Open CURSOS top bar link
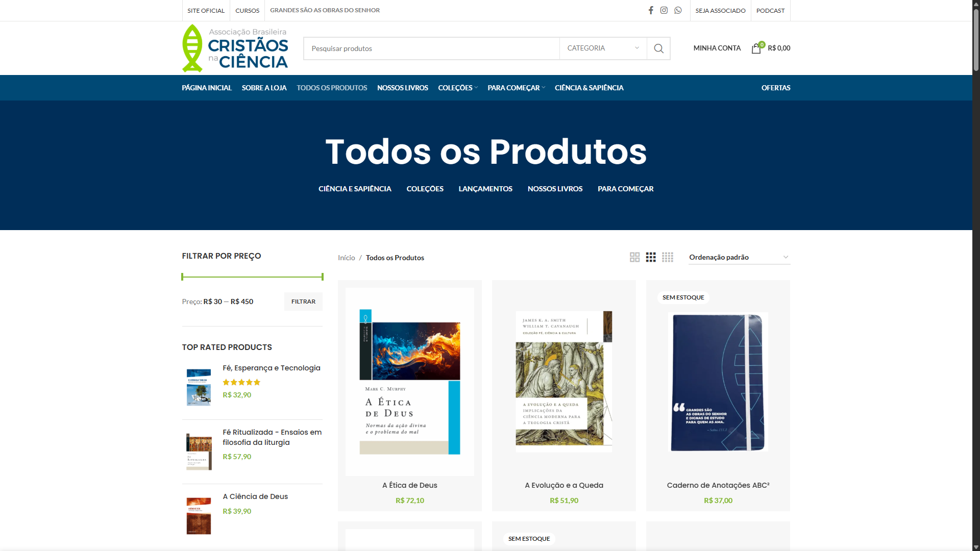Viewport: 980px width, 551px height. point(247,10)
